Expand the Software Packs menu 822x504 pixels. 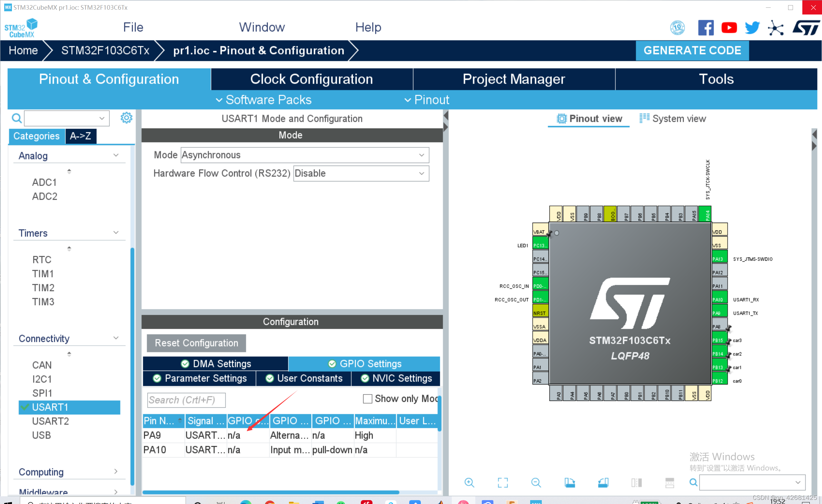[263, 100]
